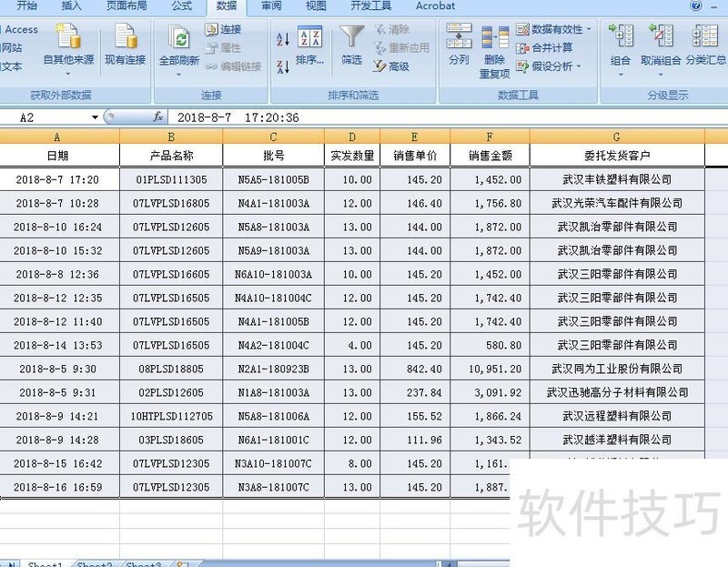Click cell 01PLSD111305
This screenshot has height=567, width=728.
[x=171, y=179]
